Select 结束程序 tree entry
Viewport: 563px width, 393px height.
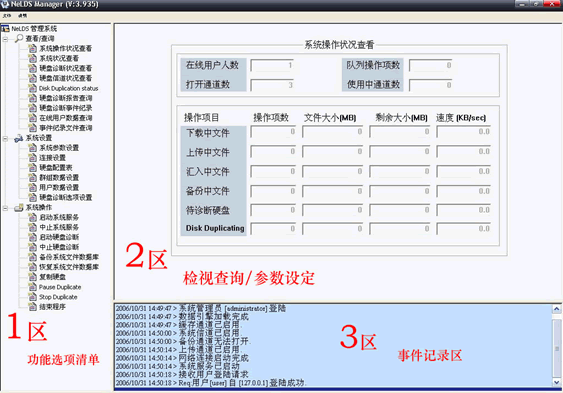(x=52, y=307)
